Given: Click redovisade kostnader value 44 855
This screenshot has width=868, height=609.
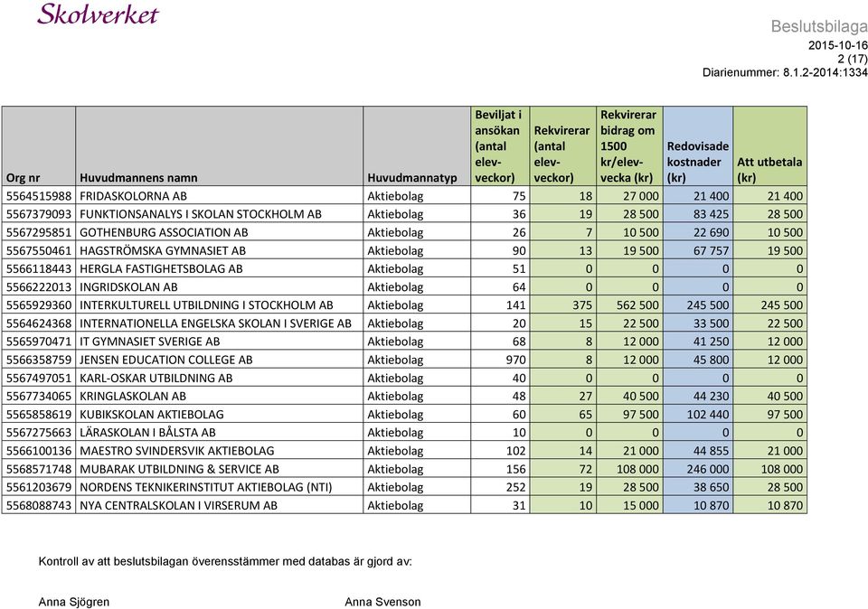Looking at the screenshot, I should click(x=711, y=451).
